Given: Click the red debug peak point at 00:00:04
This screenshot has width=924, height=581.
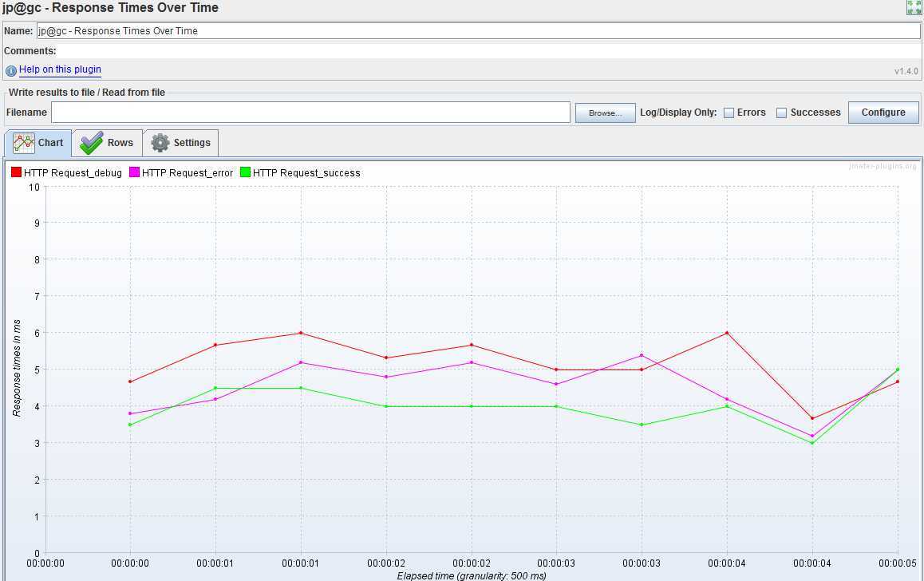Looking at the screenshot, I should click(x=727, y=333).
